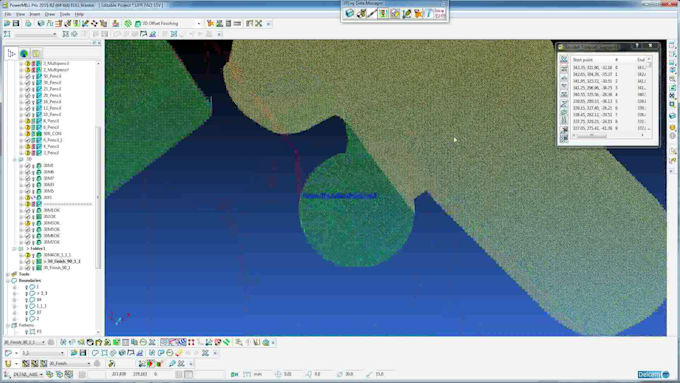680x383 pixels.
Task: Open the 3D Offset Finishing strategy dropdown
Action: (x=199, y=23)
